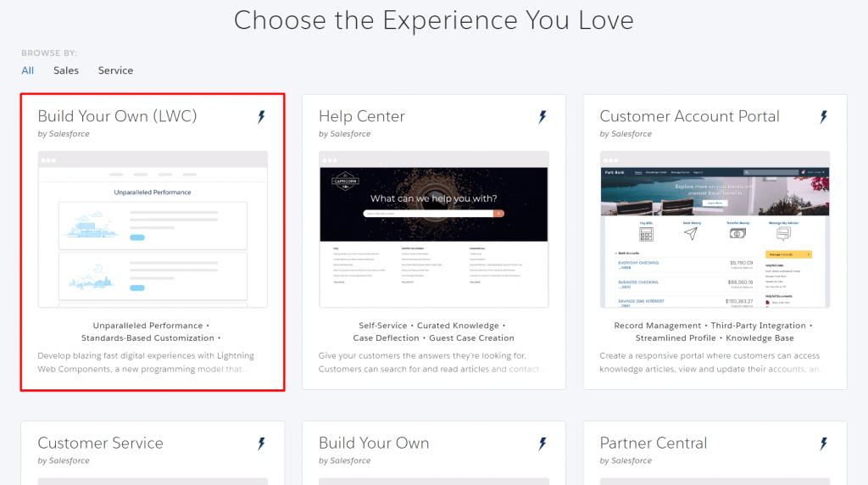Open the Customer Service template title
The image size is (868, 485).
[101, 443]
